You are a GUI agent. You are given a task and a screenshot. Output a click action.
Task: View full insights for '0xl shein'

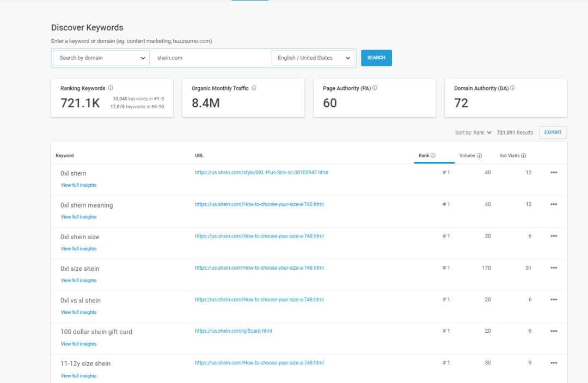coord(78,185)
